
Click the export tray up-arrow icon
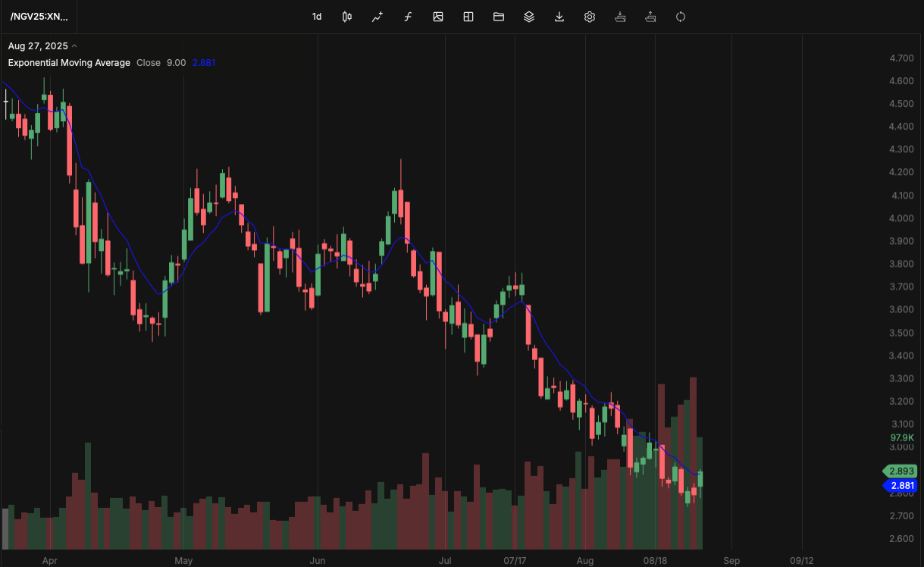[650, 17]
